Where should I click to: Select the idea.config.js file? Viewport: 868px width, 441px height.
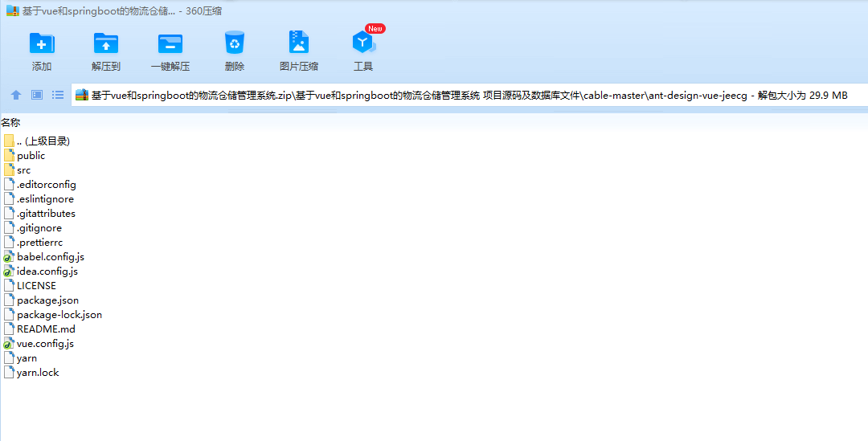(40, 272)
